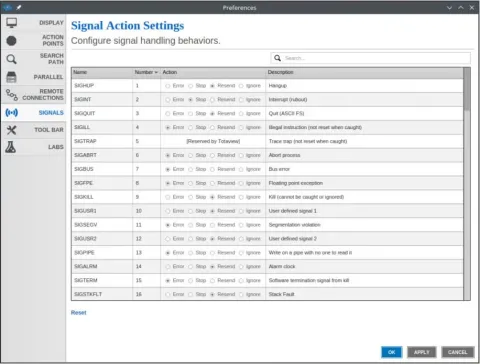Click the Parallel stack icon

click(x=11, y=77)
